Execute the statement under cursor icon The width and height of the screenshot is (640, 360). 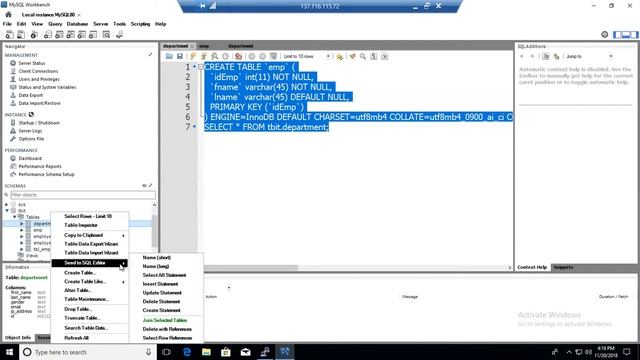(204, 56)
